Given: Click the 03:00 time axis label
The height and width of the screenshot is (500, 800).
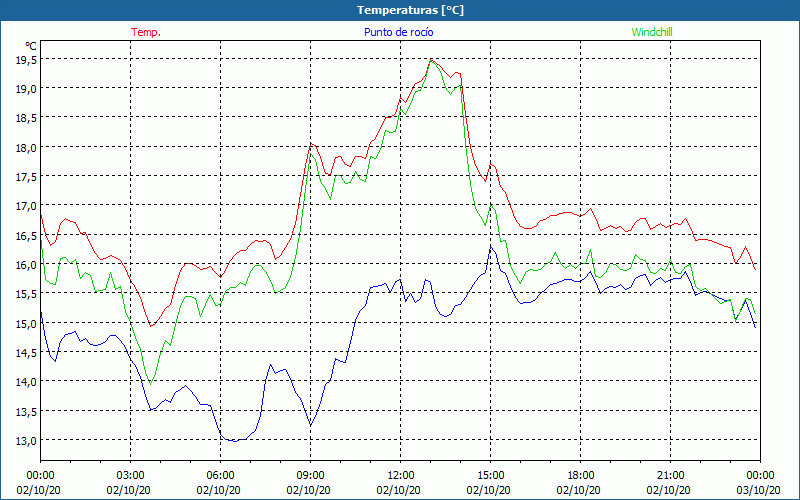Looking at the screenshot, I should tap(130, 476).
